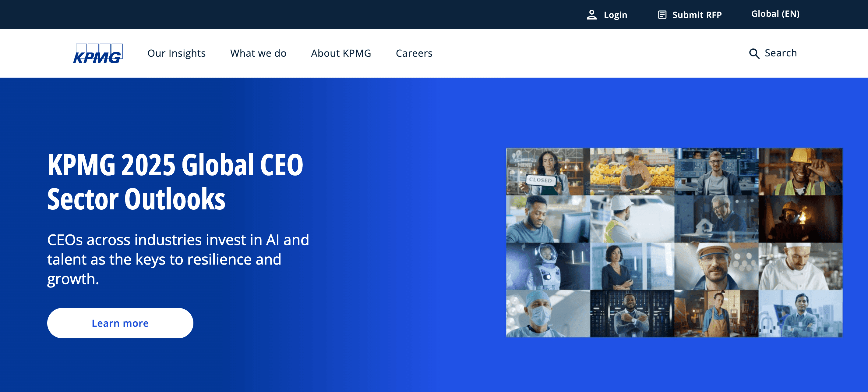Click the KPMG logo

click(x=98, y=53)
